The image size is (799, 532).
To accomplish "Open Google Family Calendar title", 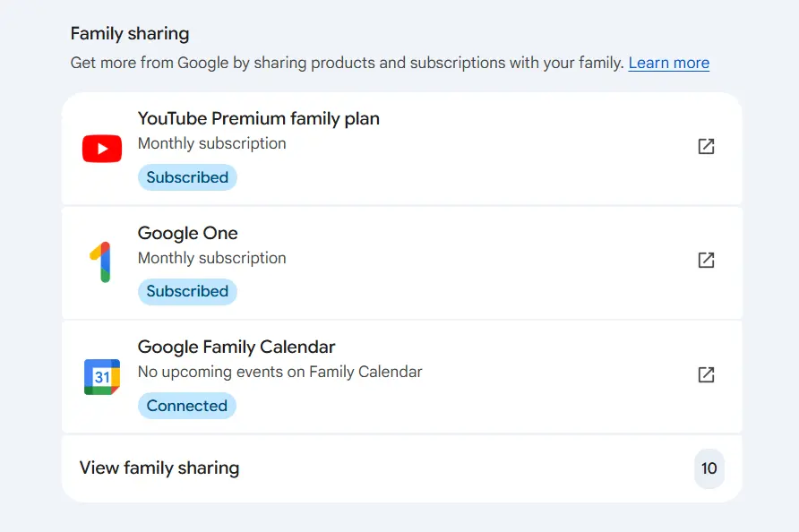I will (236, 347).
